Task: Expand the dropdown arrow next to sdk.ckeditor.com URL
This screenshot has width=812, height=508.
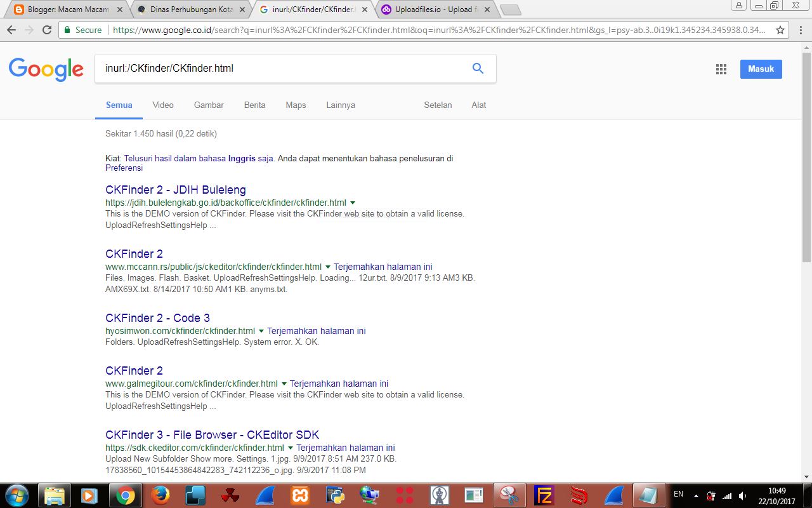Action: [291, 448]
